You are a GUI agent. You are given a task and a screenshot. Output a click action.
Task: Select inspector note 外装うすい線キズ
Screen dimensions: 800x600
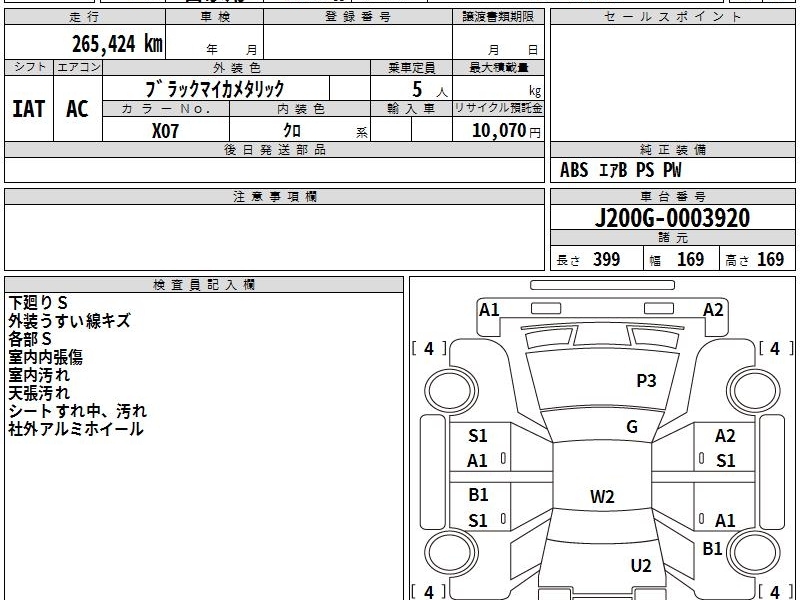point(69,321)
